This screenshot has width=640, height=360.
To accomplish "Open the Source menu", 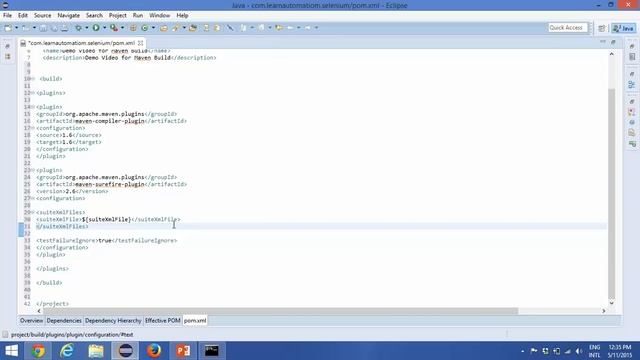I will [42, 16].
